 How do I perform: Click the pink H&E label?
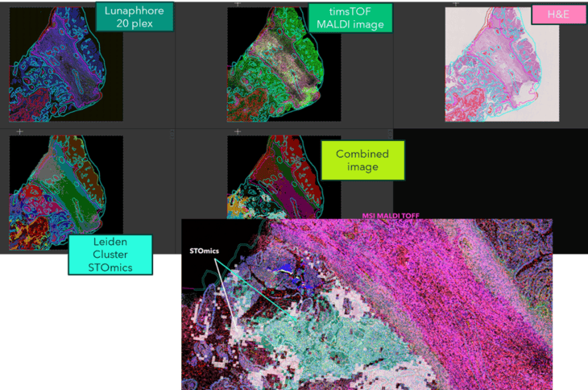555,16
